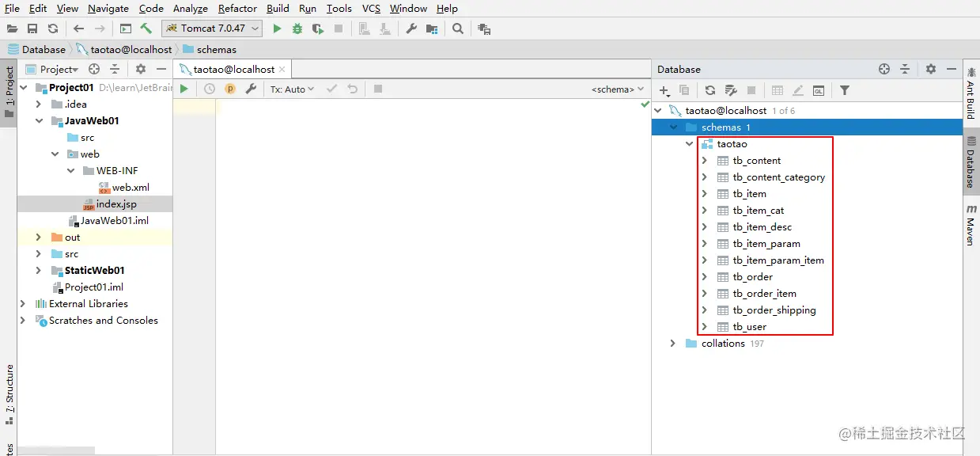This screenshot has height=456, width=980.
Task: Start debugging with the green bug icon
Action: click(x=297, y=28)
